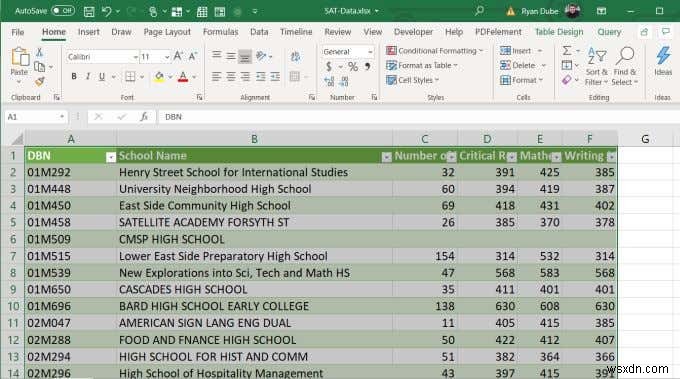
Task: Apply the red font color
Action: click(183, 77)
